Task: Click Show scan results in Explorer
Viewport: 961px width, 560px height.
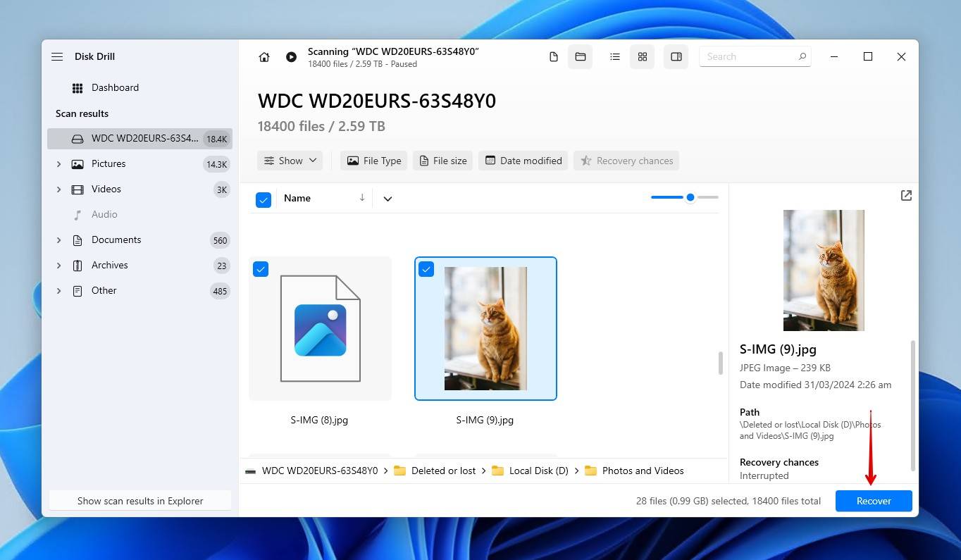Action: click(140, 501)
